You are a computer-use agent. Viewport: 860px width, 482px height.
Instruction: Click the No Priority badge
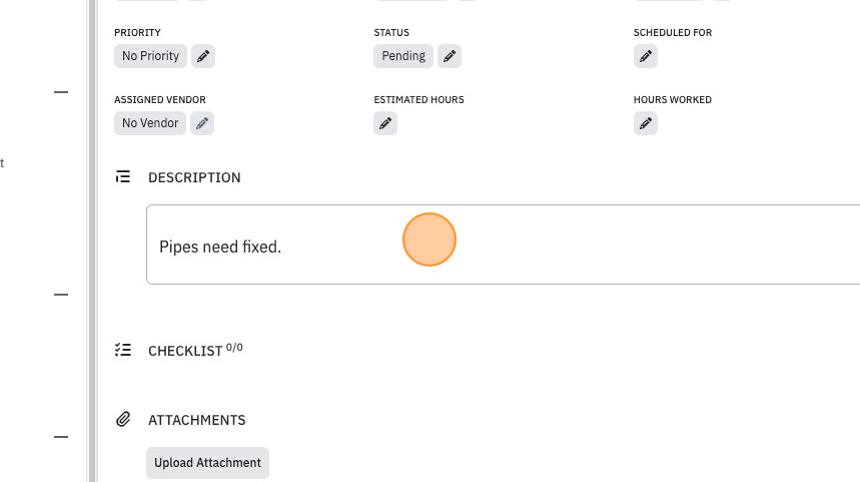(150, 56)
